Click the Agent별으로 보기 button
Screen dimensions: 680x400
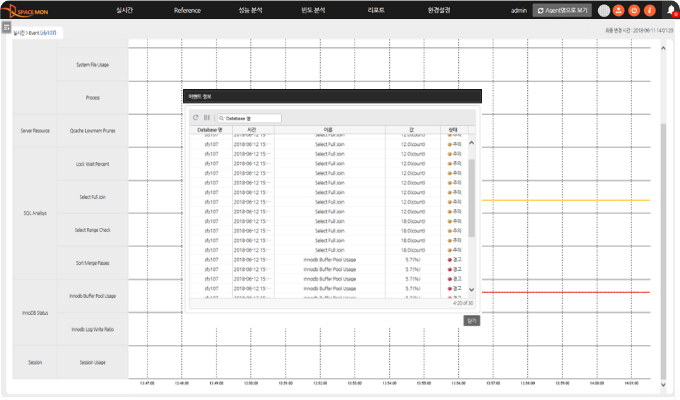coord(562,10)
